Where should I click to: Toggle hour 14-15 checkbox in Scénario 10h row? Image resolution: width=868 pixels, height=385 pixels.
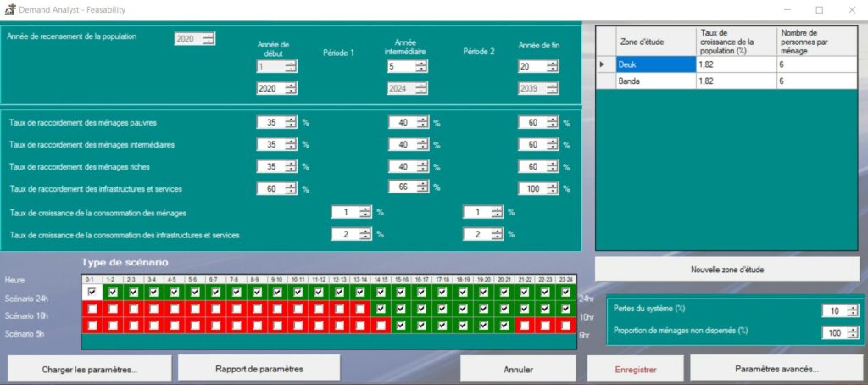click(x=380, y=309)
